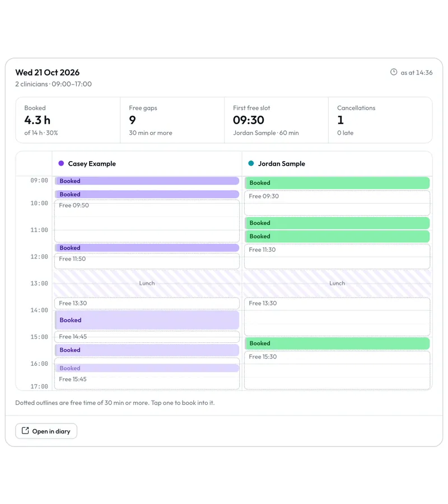Click the Cancellations 1 summary card

click(x=380, y=120)
